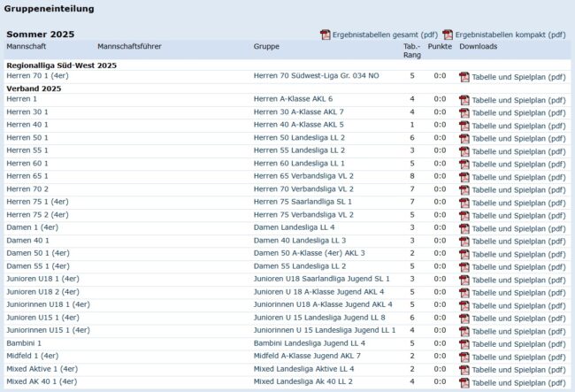This screenshot has height=392, width=575.
Task: Click PDF icon in Mixed AK 40 1 row
Action: point(464,381)
